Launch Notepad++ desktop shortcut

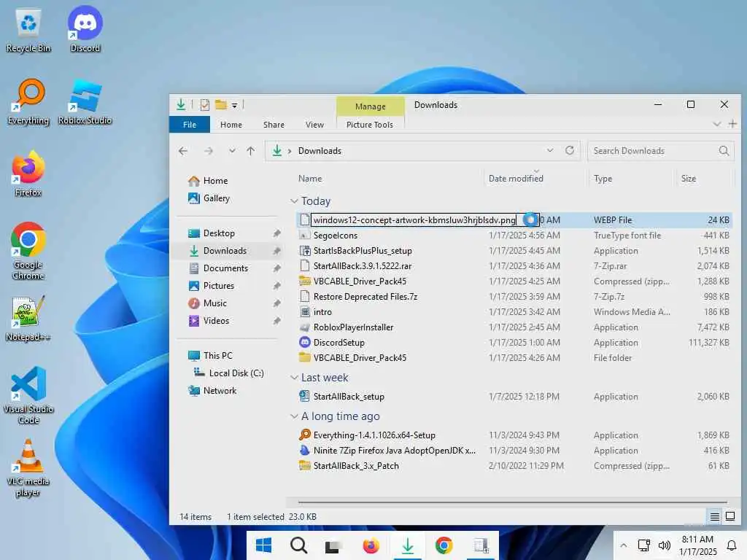[x=28, y=319]
